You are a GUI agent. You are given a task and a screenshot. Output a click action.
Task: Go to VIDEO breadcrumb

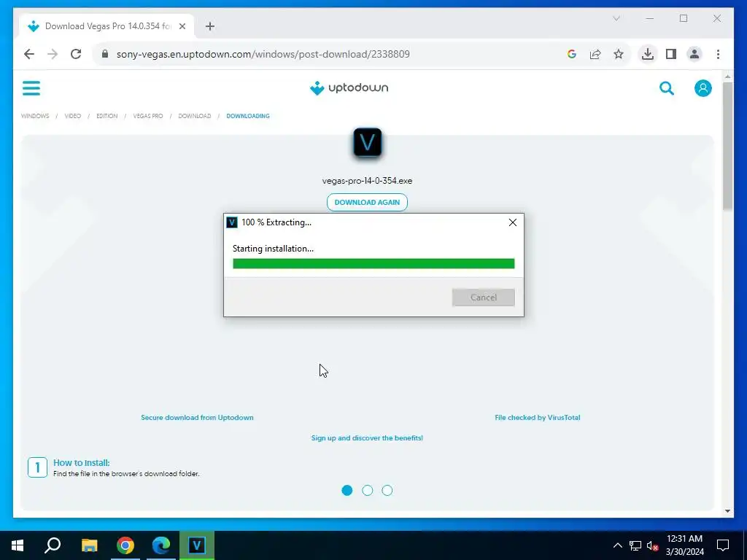(x=72, y=116)
